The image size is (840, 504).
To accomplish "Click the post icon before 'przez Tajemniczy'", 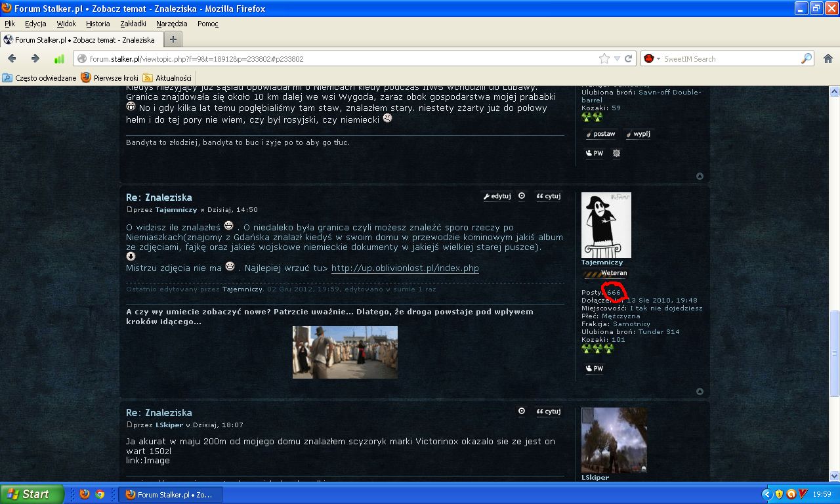I will coord(129,209).
